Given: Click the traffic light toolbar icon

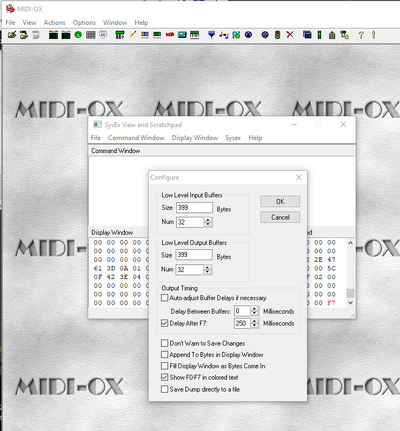Looking at the screenshot, I should [x=277, y=35].
